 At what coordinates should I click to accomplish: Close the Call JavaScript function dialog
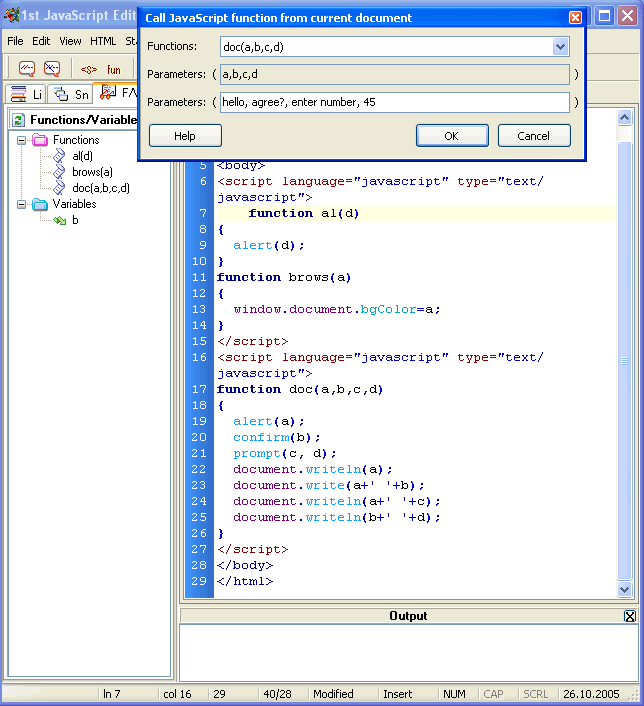click(575, 18)
